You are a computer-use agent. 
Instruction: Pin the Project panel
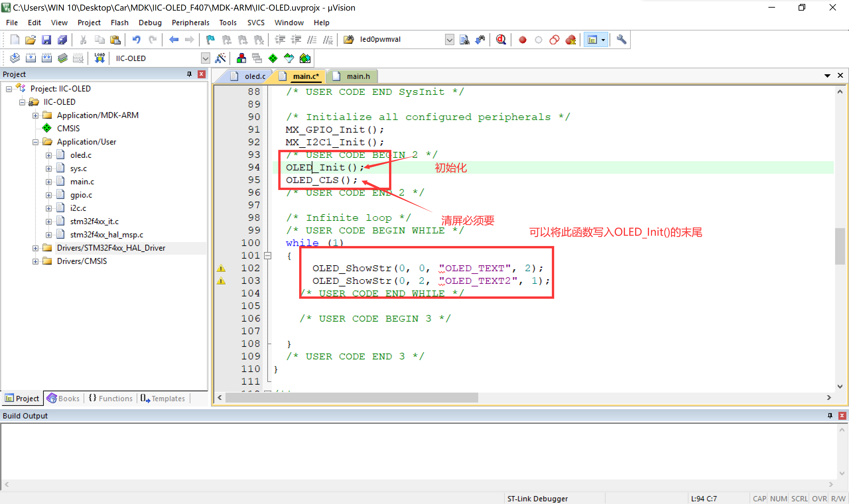[189, 74]
